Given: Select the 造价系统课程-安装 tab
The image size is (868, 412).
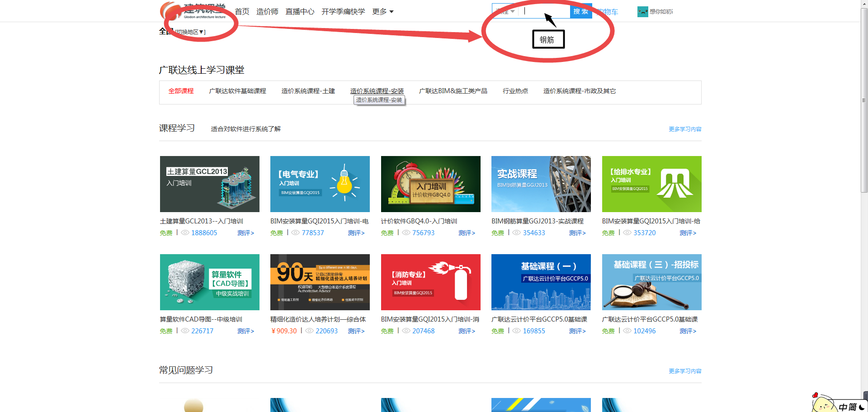Looking at the screenshot, I should point(377,91).
